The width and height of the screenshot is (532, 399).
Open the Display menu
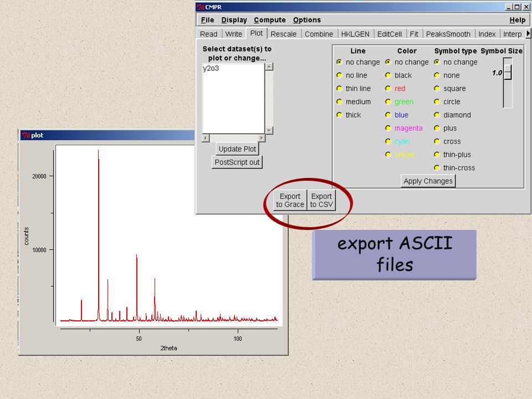tap(234, 20)
